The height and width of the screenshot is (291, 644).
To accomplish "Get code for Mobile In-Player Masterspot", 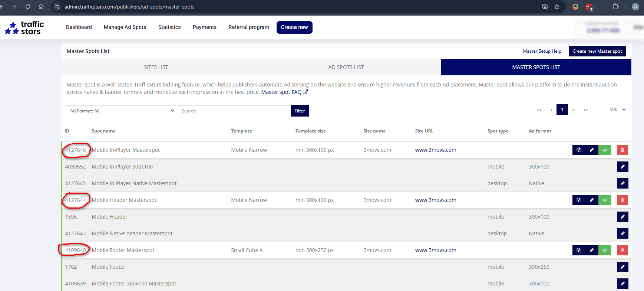I will tap(605, 150).
